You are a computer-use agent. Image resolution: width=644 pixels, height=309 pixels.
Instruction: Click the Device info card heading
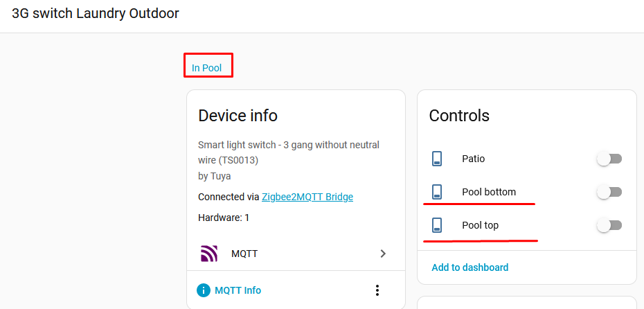click(x=238, y=115)
